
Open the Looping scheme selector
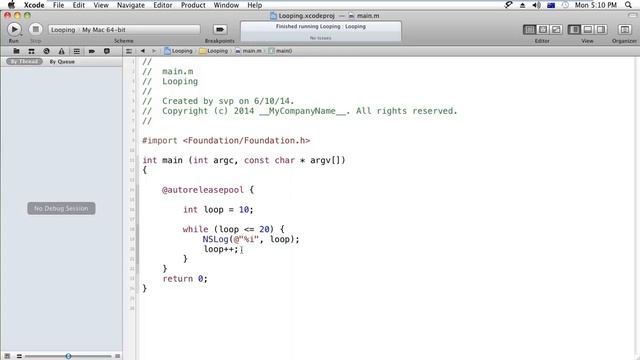coord(63,30)
